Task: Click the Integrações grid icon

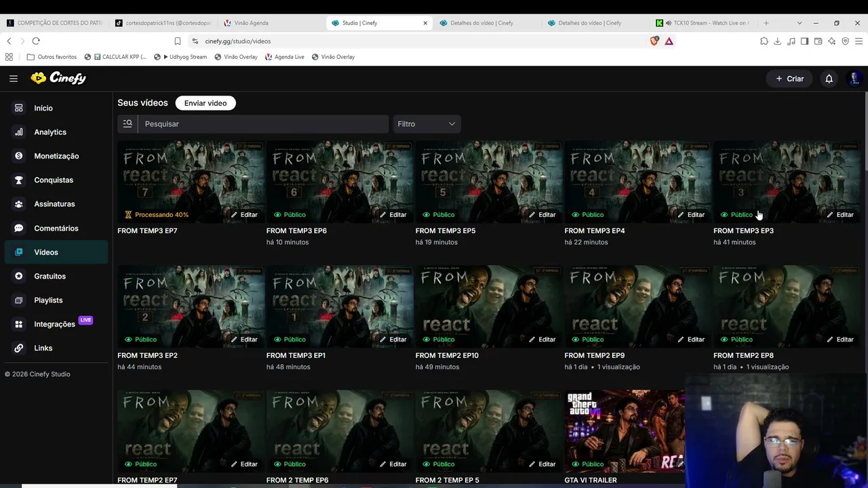Action: [x=19, y=324]
